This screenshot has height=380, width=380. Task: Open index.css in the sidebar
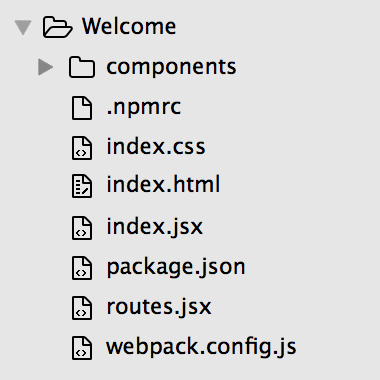pyautogui.click(x=156, y=146)
